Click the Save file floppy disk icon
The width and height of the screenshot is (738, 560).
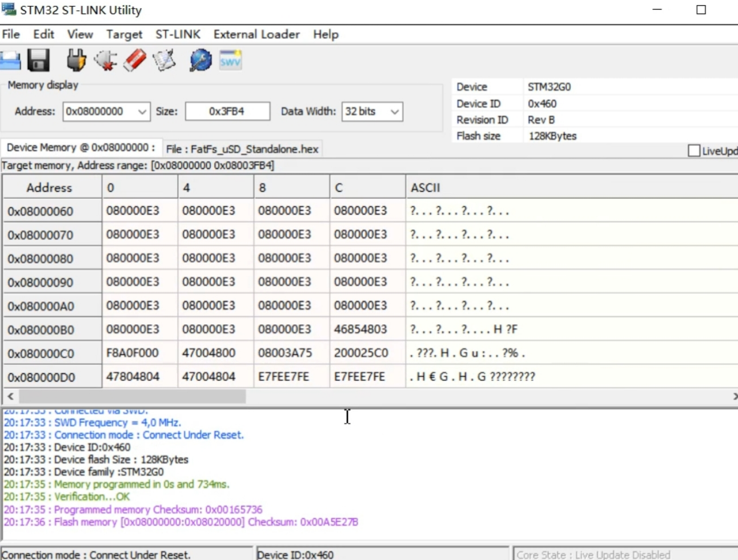(x=39, y=61)
